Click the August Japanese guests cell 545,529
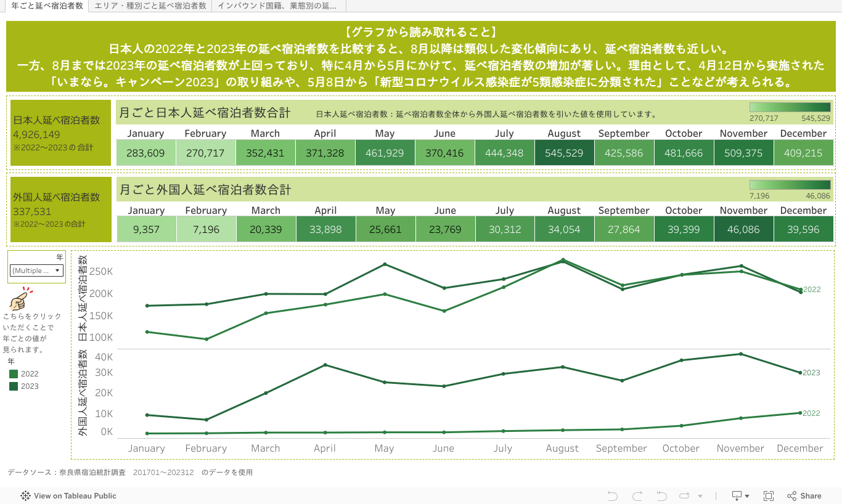 tap(564, 153)
